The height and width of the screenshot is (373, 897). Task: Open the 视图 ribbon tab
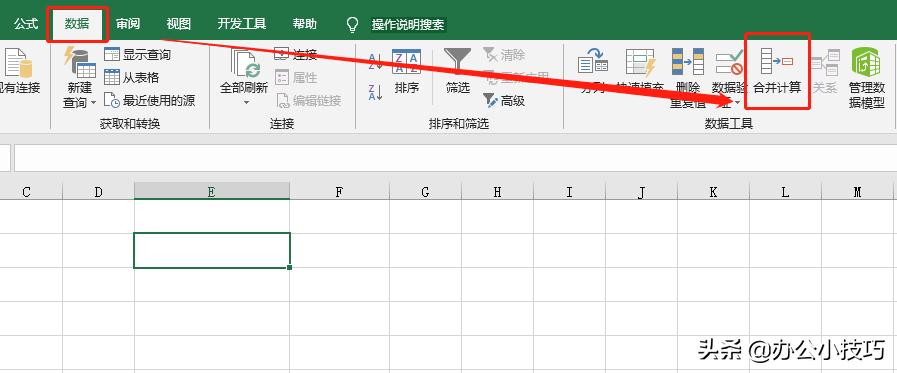tap(178, 24)
